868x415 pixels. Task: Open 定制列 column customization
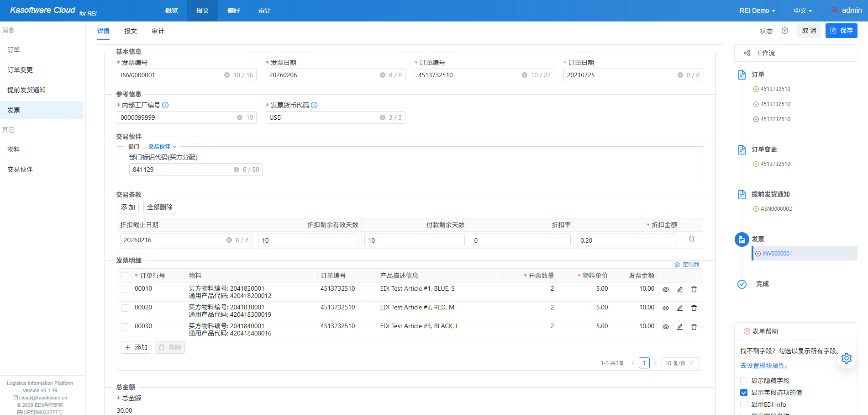coord(686,265)
